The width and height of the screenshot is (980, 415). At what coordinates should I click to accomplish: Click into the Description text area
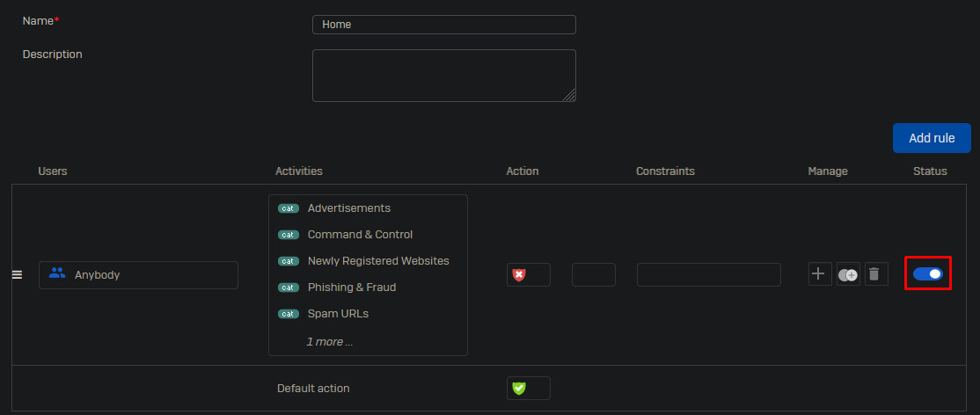click(x=443, y=76)
